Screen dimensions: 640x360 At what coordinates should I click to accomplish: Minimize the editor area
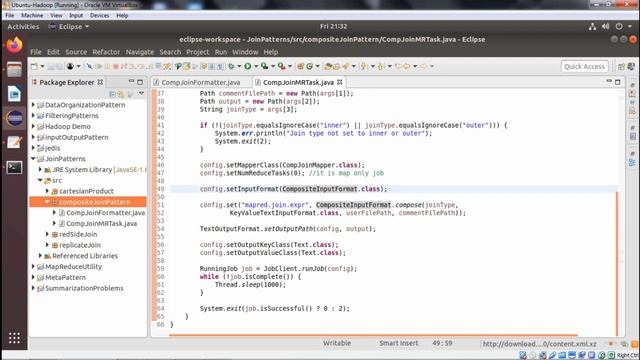[x=609, y=82]
